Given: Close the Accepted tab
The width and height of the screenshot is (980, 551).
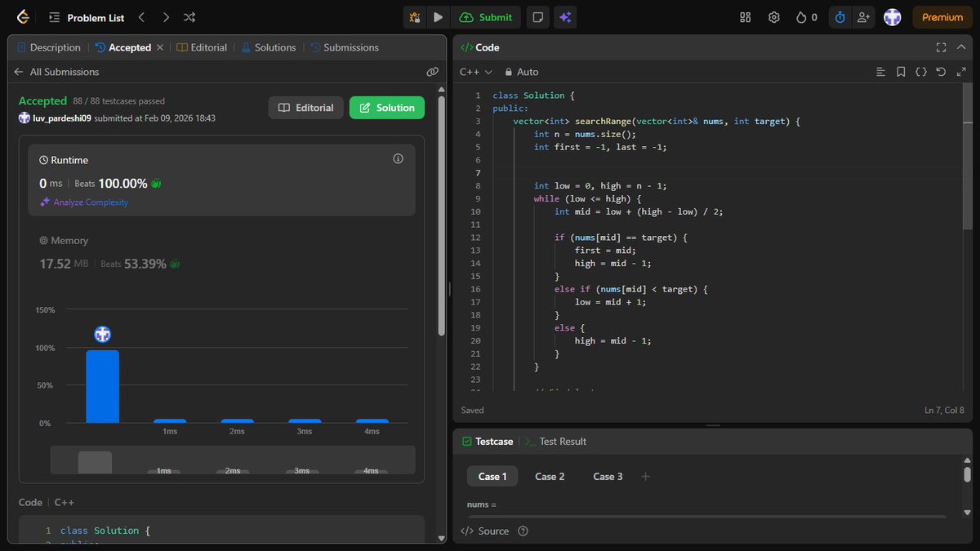Looking at the screenshot, I should (160, 47).
